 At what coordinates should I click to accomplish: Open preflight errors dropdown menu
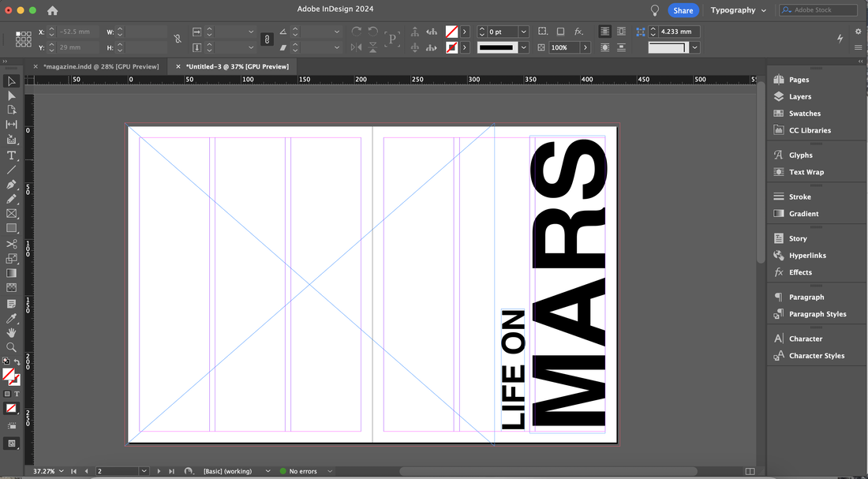[x=329, y=471]
